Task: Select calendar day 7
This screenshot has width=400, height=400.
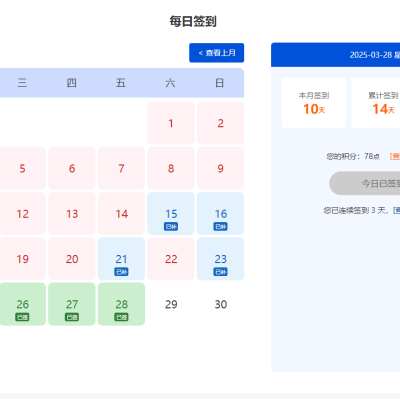Action: pos(121,168)
